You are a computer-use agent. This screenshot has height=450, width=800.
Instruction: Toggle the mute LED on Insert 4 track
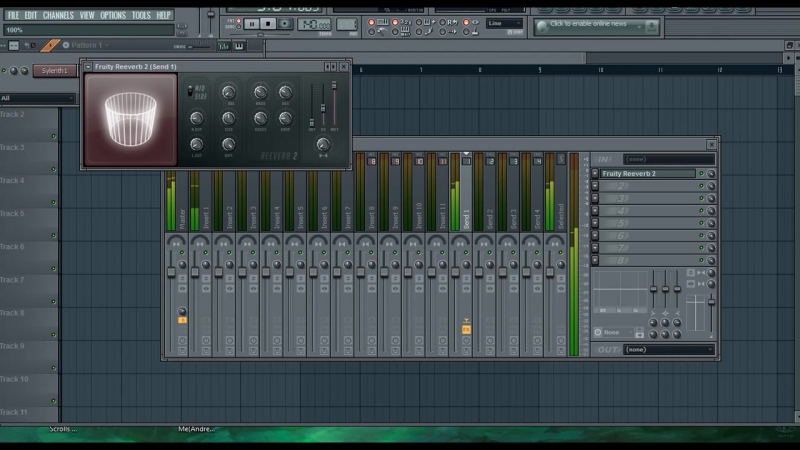tap(277, 253)
